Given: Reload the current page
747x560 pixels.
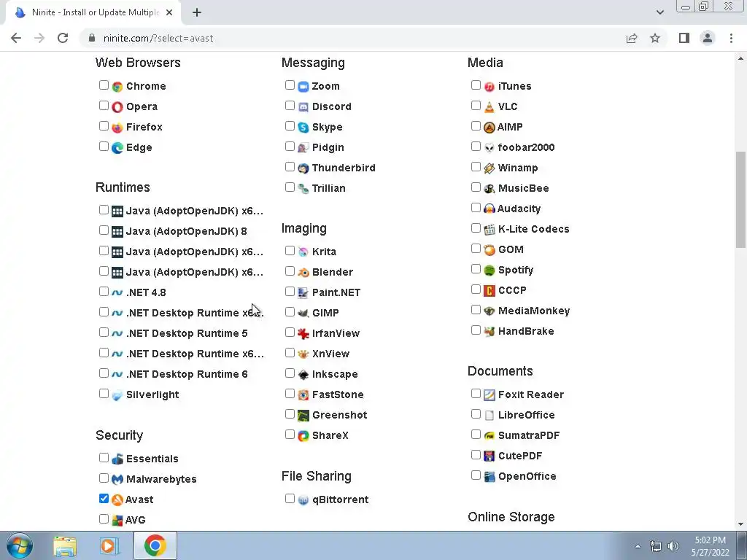Looking at the screenshot, I should (x=63, y=38).
